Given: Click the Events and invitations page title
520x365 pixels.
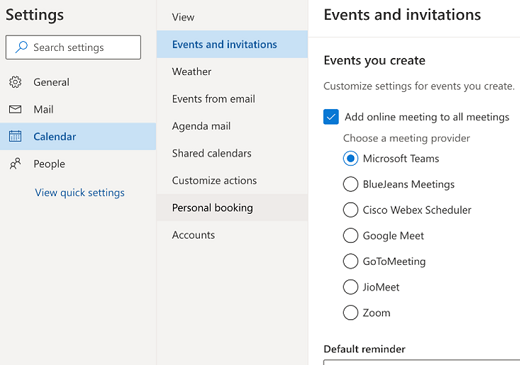Looking at the screenshot, I should point(402,15).
